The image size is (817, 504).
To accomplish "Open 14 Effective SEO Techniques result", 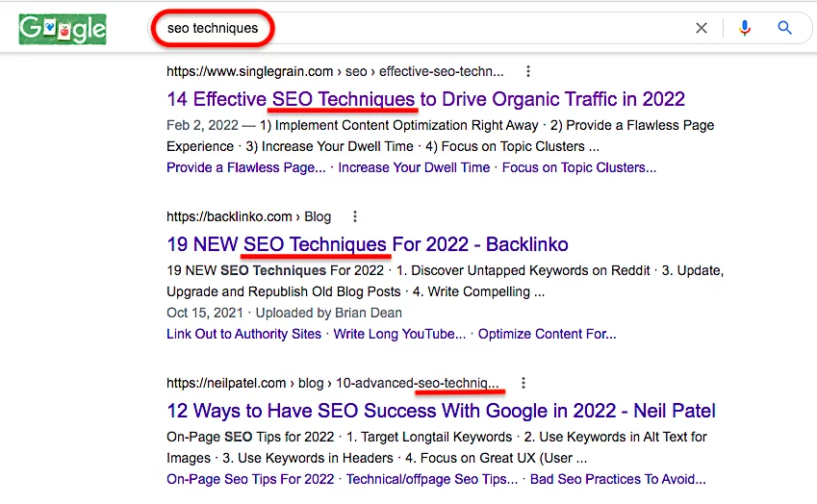I will coord(425,99).
